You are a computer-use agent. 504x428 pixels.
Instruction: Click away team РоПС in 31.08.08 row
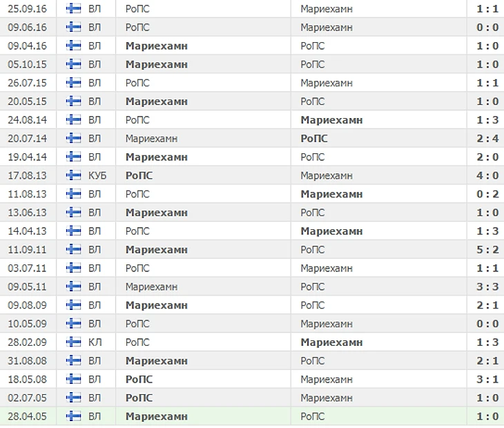tap(313, 361)
